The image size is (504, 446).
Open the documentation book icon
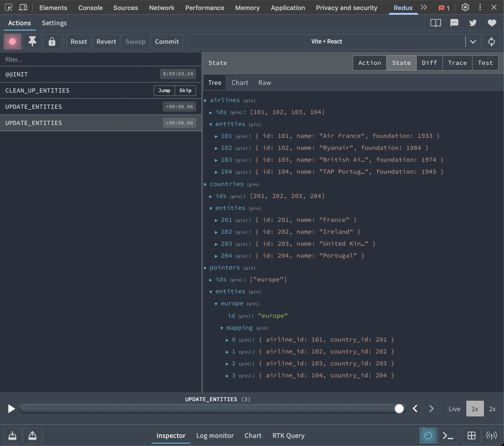pyautogui.click(x=436, y=23)
